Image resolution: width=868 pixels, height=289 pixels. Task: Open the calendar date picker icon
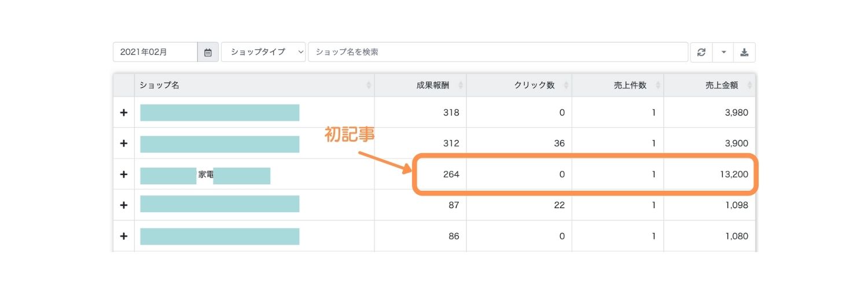(x=208, y=52)
